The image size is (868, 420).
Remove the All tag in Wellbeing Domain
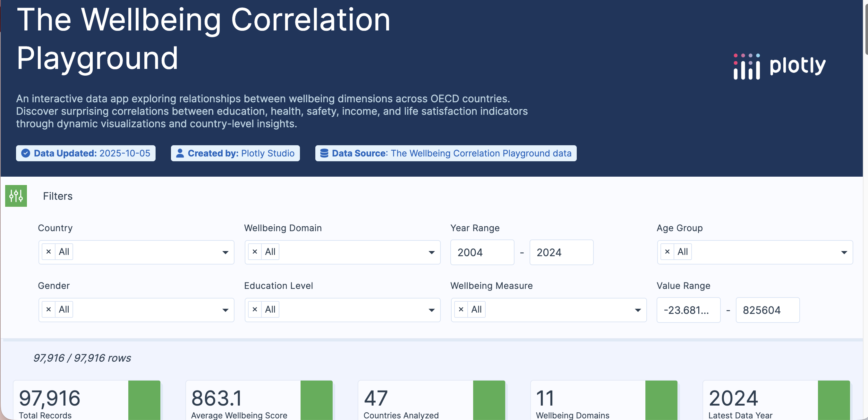[x=255, y=252]
